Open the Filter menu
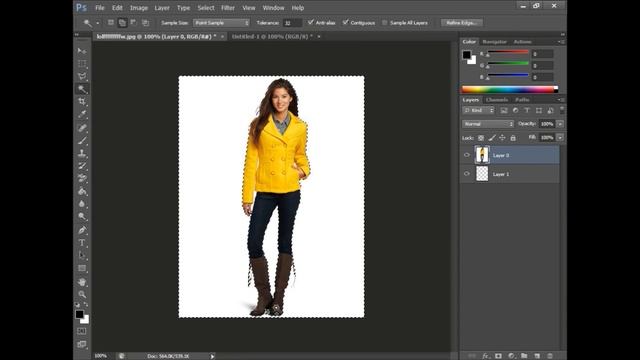The width and height of the screenshot is (640, 360). [x=228, y=8]
